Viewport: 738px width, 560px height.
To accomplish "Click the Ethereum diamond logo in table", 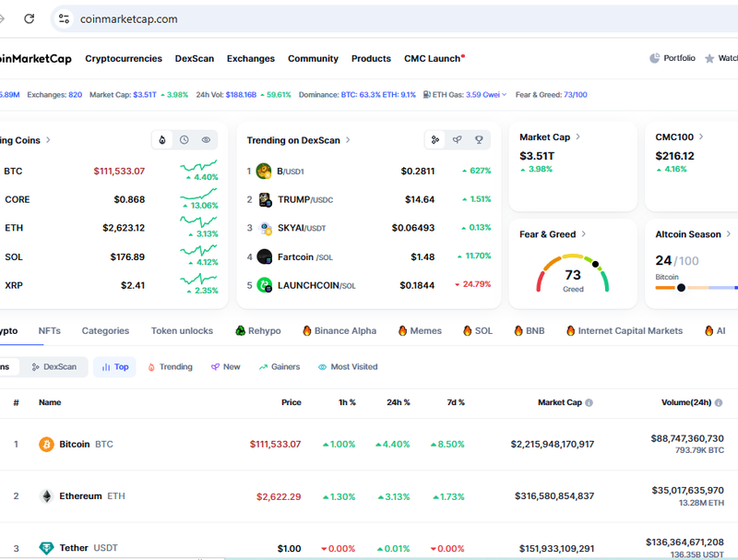I will (x=46, y=496).
